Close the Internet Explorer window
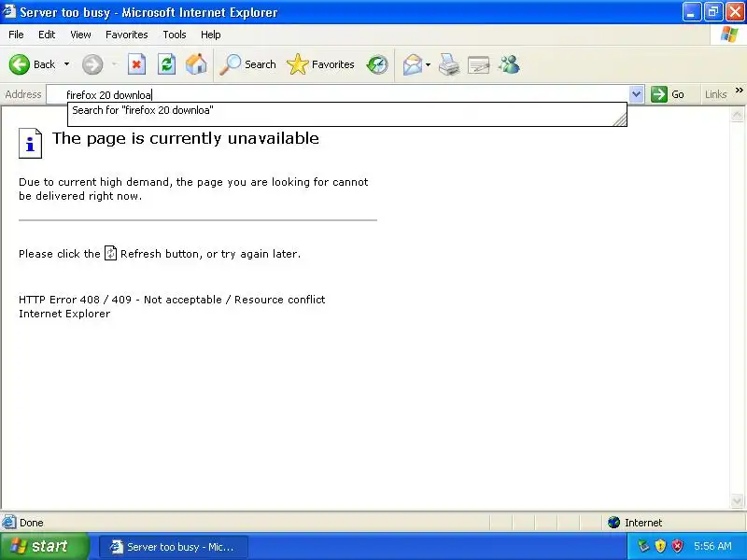 (735, 12)
